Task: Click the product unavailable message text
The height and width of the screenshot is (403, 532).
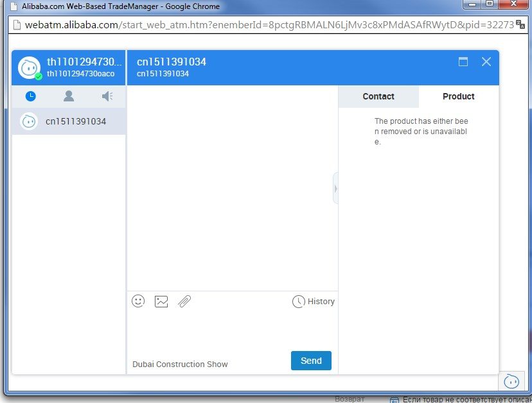Action: pyautogui.click(x=421, y=132)
